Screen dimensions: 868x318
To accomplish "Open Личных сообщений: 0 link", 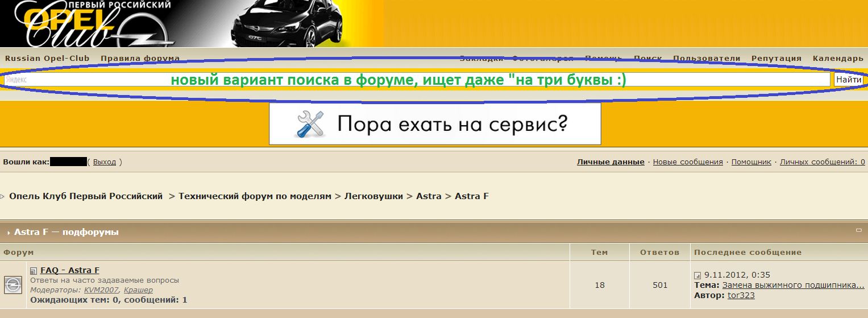I will pos(822,162).
